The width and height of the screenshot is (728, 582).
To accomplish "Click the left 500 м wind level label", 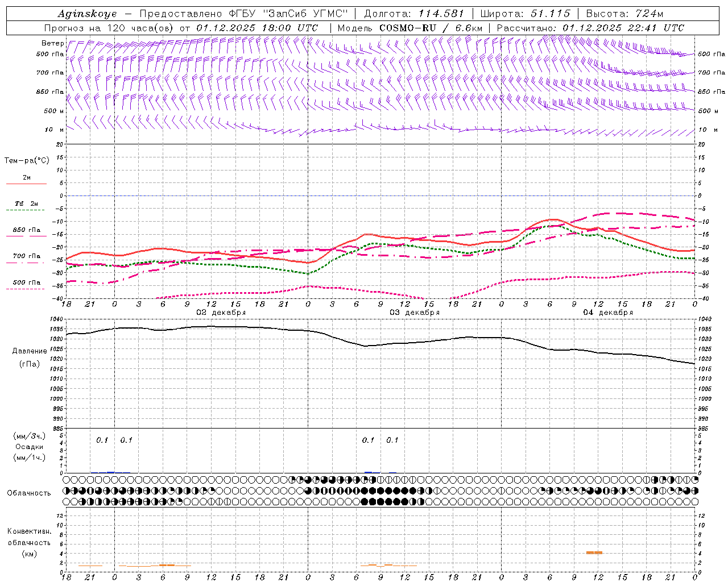I will pyautogui.click(x=54, y=111).
